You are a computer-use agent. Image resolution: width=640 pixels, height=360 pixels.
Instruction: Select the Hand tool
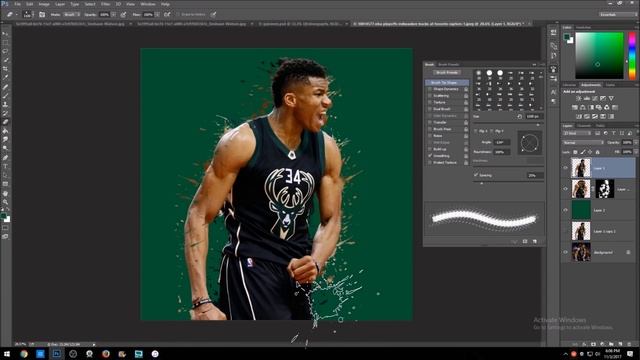tap(5, 193)
